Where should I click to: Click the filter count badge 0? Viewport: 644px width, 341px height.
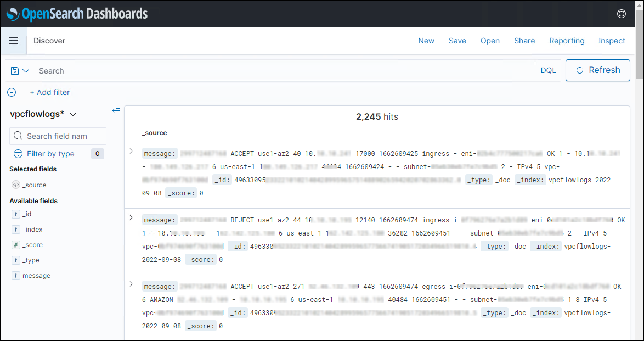coord(97,154)
